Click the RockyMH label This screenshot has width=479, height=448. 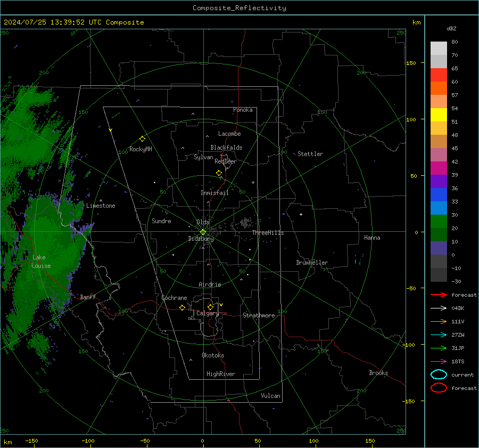pos(141,149)
